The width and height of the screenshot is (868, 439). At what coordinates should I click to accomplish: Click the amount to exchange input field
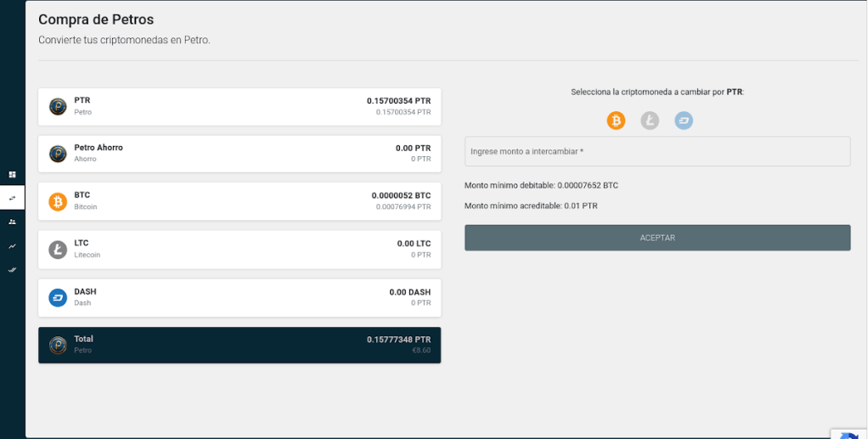pos(657,151)
